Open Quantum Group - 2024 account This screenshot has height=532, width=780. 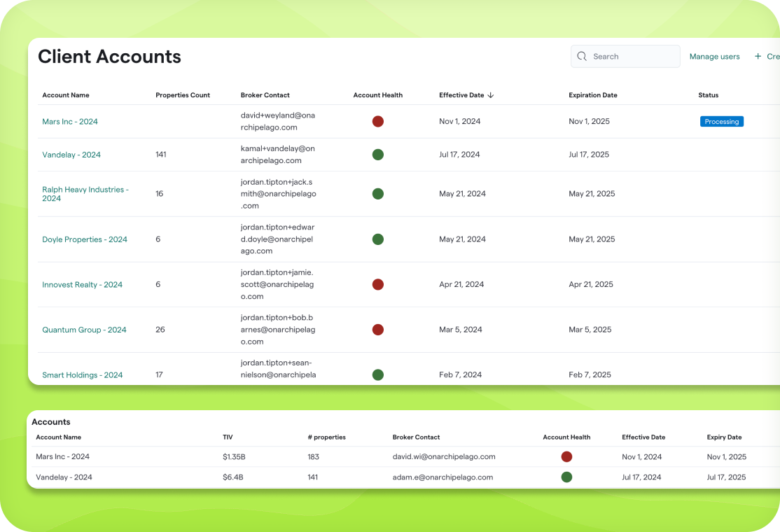pos(84,330)
